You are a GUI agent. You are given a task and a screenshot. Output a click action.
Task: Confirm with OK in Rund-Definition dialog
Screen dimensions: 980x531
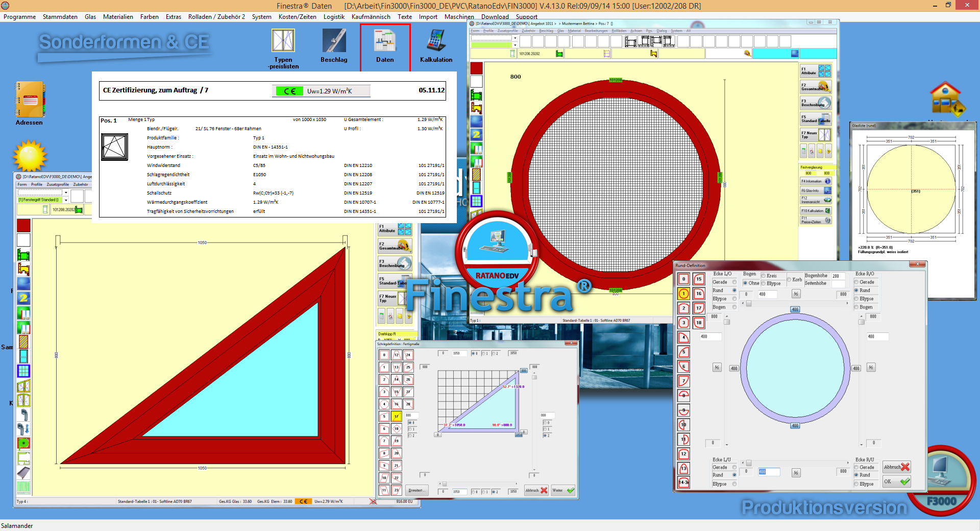[897, 481]
